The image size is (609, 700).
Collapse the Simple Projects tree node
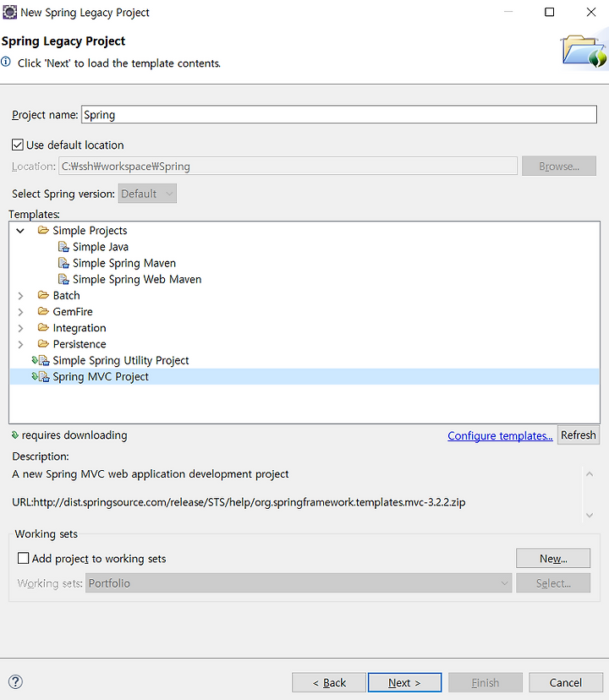tap(20, 231)
